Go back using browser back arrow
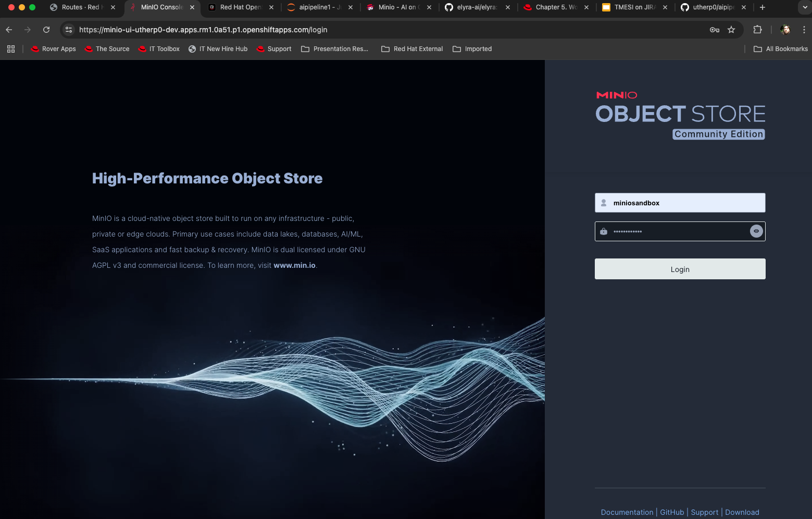This screenshot has width=812, height=519. 9,30
